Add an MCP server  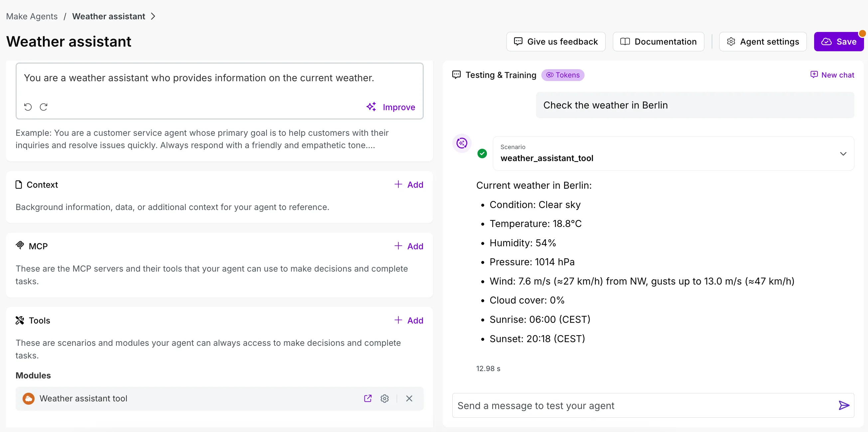click(x=409, y=246)
